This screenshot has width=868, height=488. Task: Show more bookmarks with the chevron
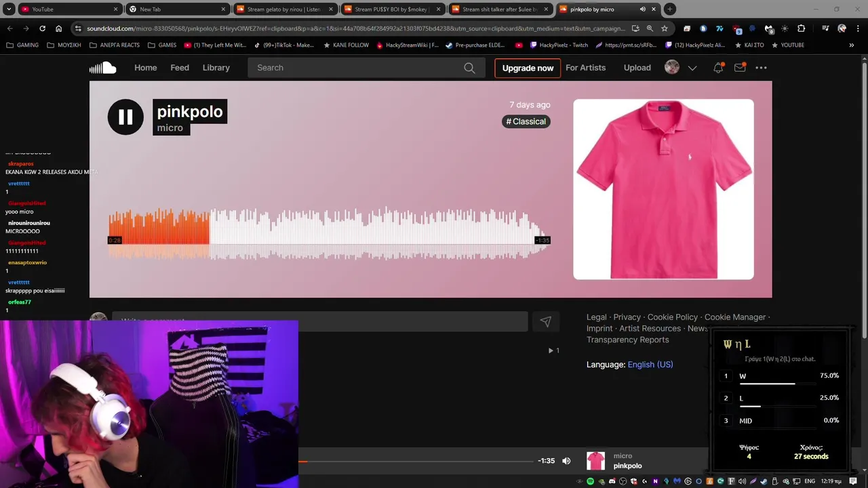click(x=852, y=45)
